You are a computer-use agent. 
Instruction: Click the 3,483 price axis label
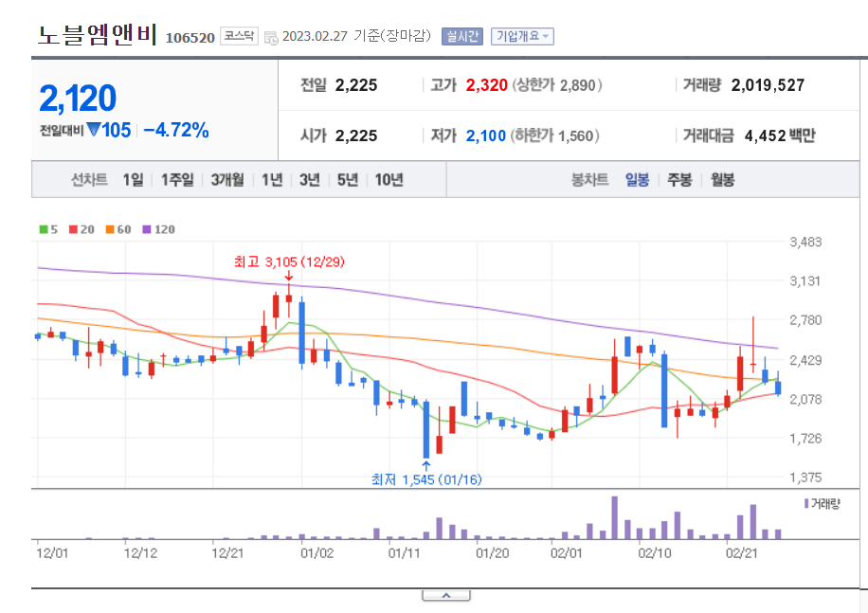click(805, 242)
